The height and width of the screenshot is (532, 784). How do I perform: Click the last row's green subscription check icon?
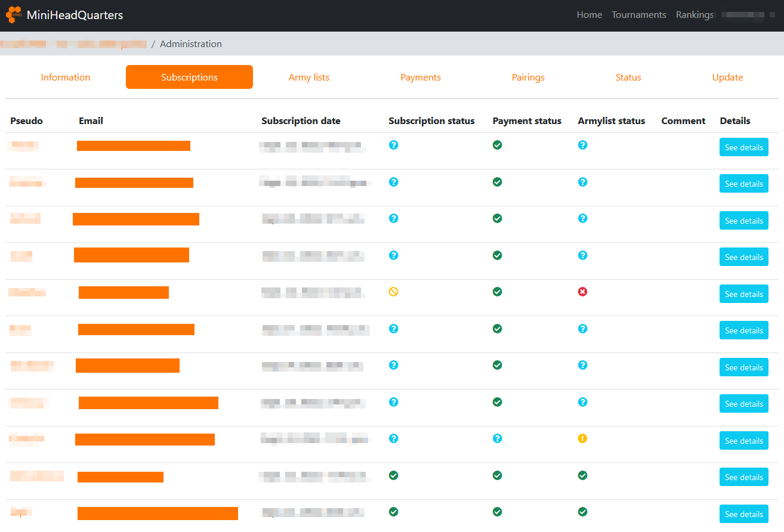point(393,512)
